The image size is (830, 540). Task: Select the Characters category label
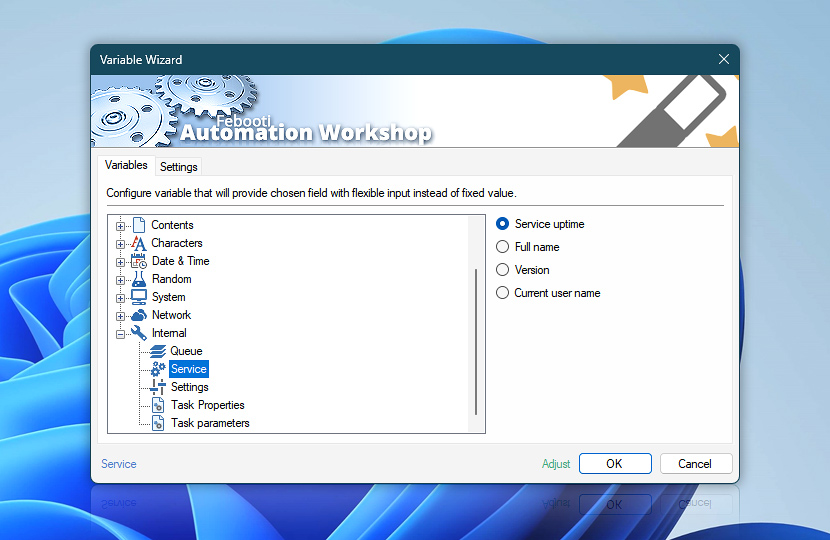177,243
